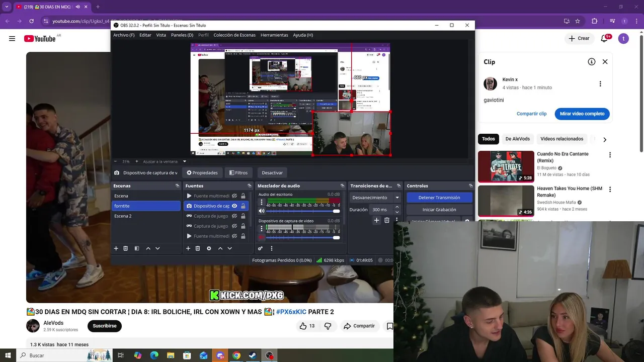This screenshot has height=362, width=644.
Task: Move source down in Fuentes panel
Action: [x=229, y=248]
